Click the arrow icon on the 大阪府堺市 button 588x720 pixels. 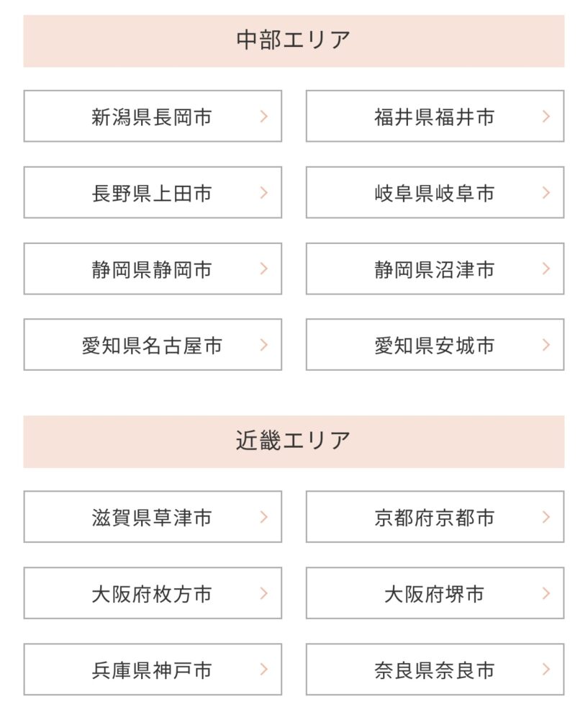tap(546, 593)
